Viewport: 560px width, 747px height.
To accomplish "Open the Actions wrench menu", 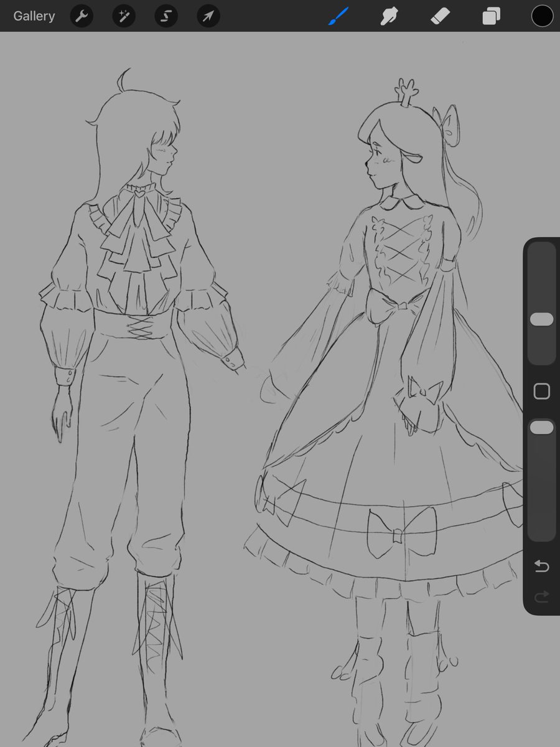I will click(x=82, y=16).
